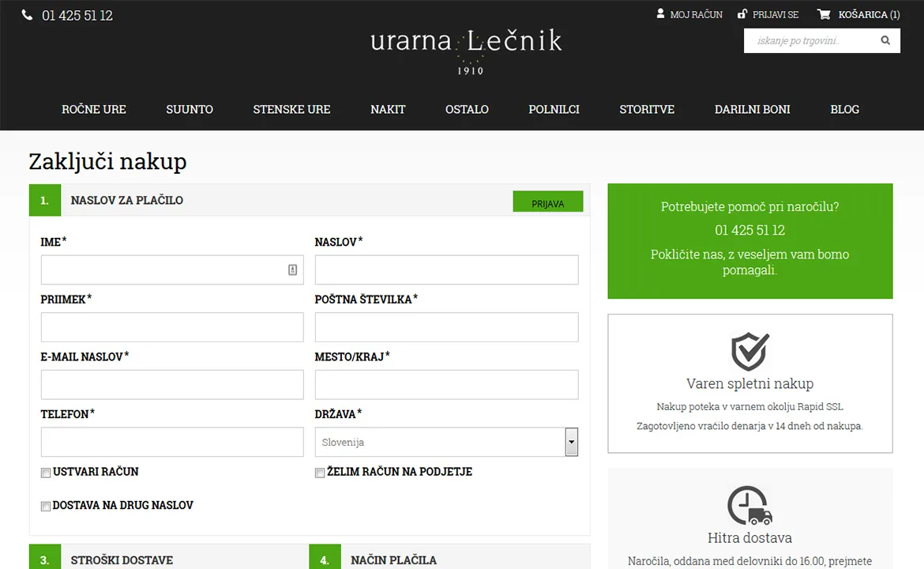Image resolution: width=924 pixels, height=569 pixels.
Task: Click the Telefon input field
Action: tap(172, 443)
